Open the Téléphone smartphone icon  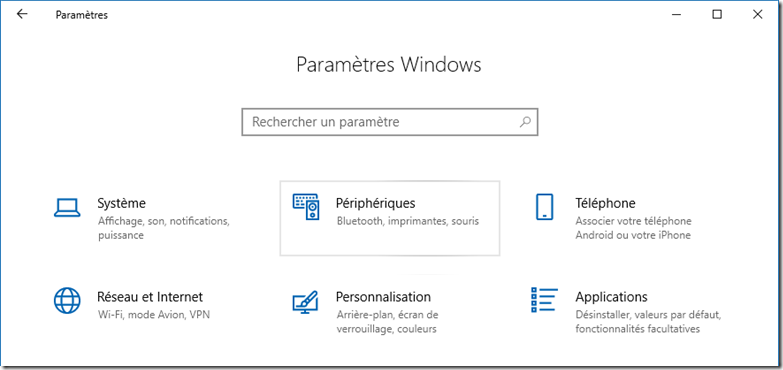[x=544, y=207]
